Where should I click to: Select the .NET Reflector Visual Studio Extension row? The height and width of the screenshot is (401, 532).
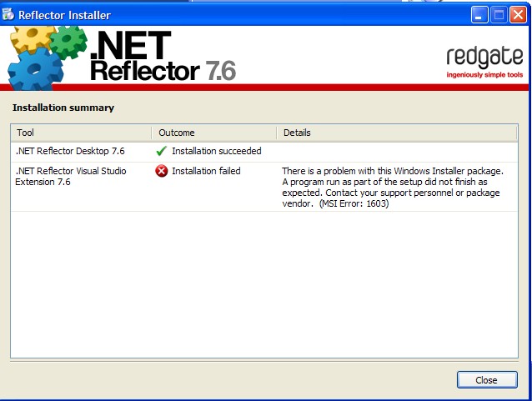pyautogui.click(x=264, y=187)
